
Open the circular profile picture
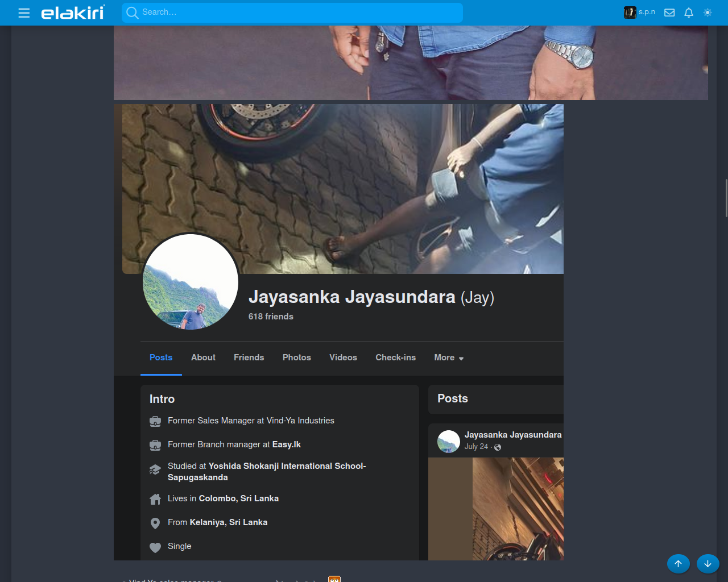tap(191, 281)
